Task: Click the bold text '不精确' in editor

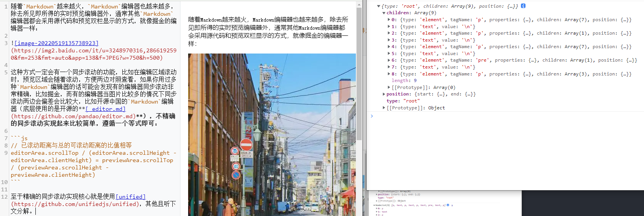Action: pos(165,116)
